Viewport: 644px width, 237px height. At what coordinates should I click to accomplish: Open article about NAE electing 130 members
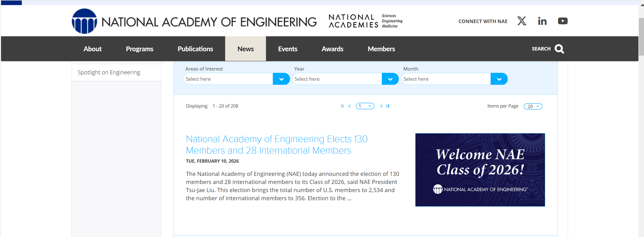pos(276,145)
